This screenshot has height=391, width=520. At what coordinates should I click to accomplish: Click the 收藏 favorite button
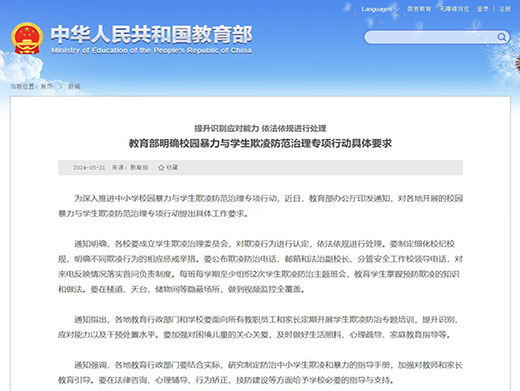(x=168, y=167)
